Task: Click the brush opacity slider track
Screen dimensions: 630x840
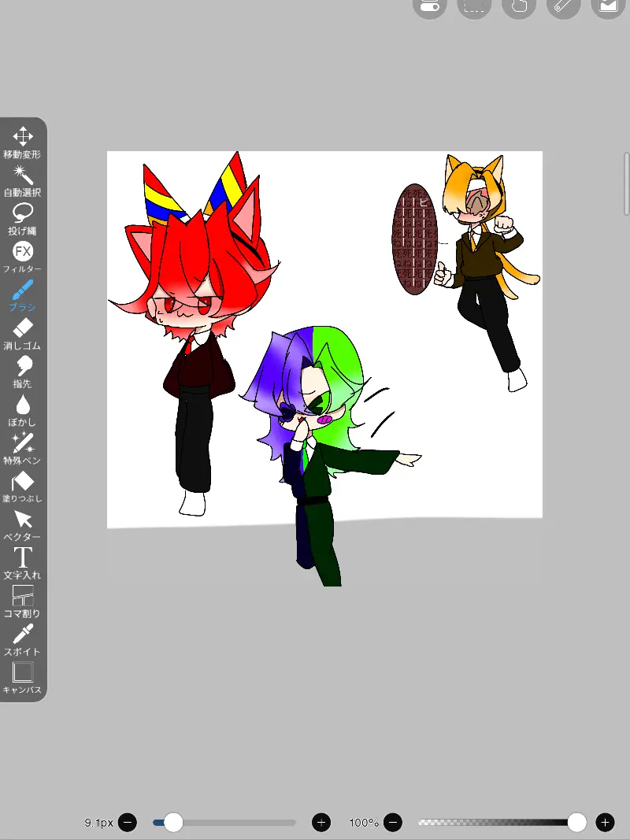Action: [496, 823]
